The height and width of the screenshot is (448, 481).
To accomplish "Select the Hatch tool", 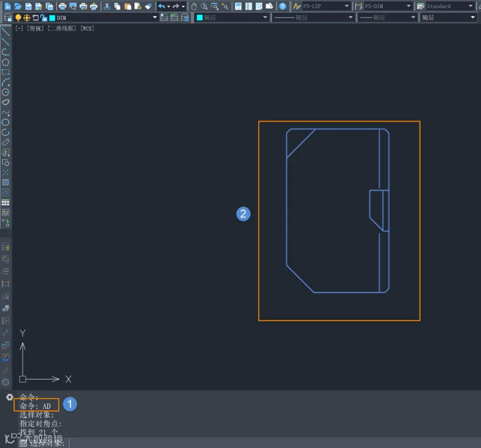I will pos(5,182).
